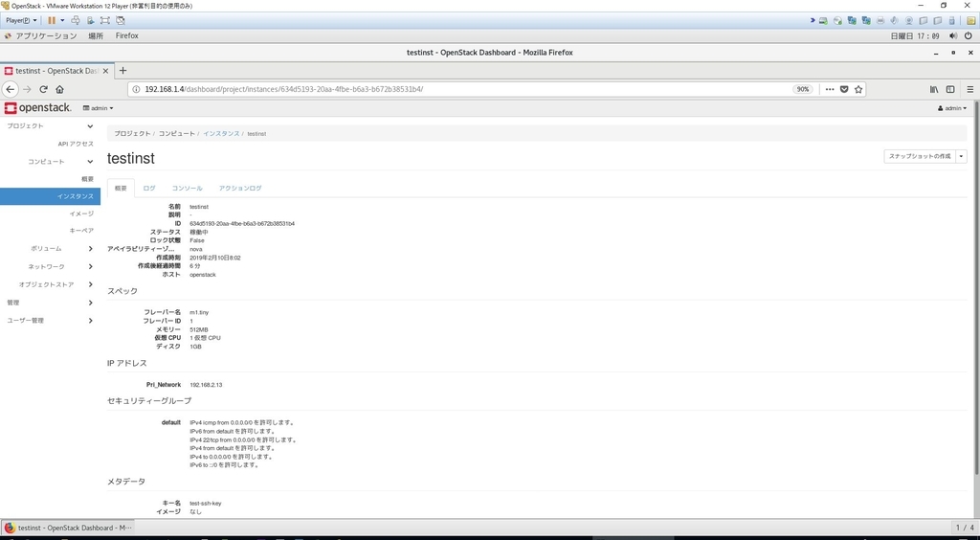Click VMware CD/DVD device icon
This screenshot has width=980, height=540.
pos(837,21)
